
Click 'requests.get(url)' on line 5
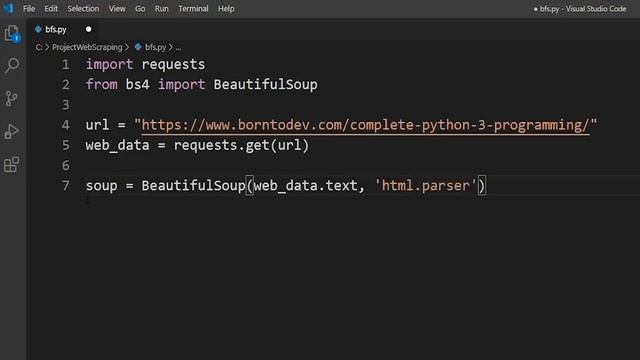point(241,146)
